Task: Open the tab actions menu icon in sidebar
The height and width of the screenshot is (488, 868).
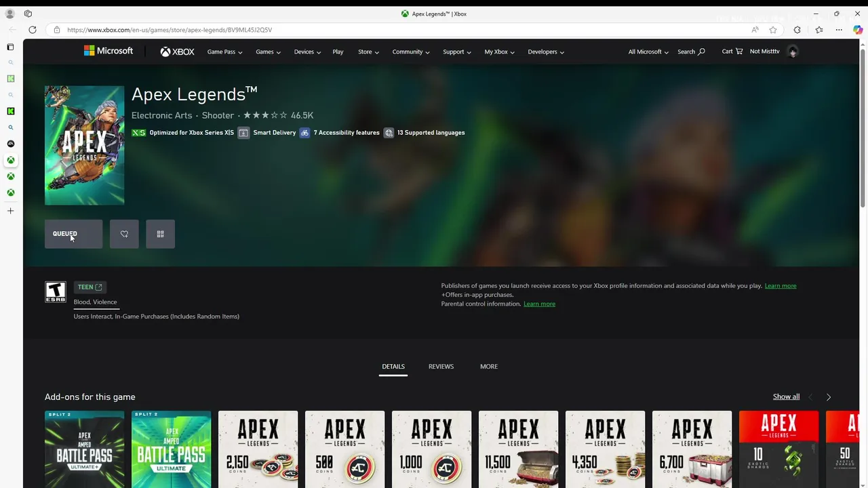Action: coord(10,47)
